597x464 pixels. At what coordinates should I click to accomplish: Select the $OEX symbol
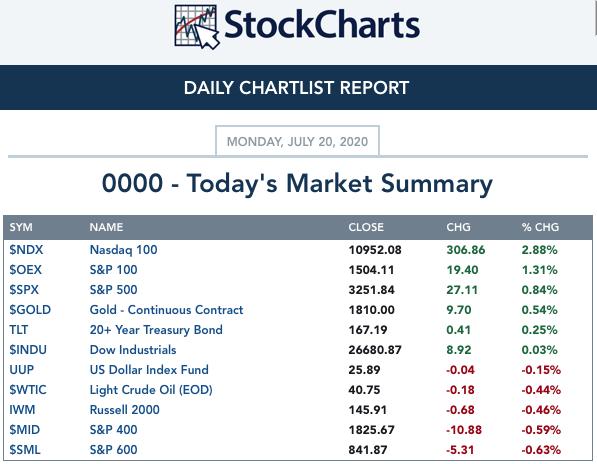click(26, 270)
